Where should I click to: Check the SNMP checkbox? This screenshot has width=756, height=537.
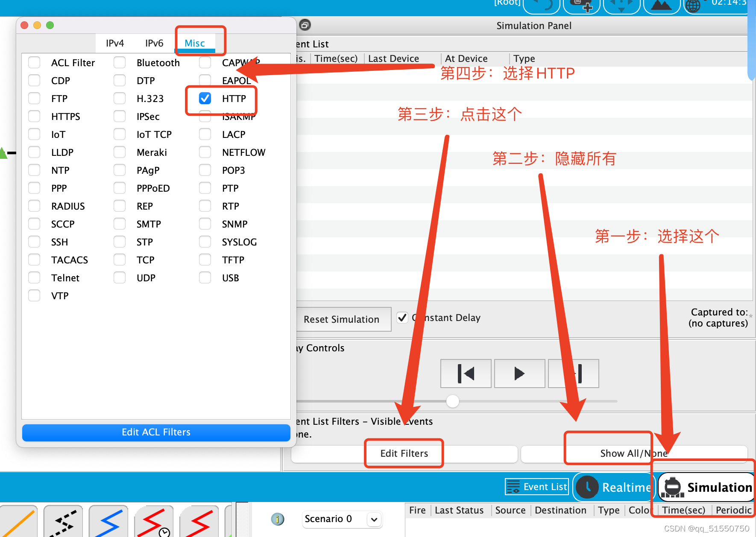click(205, 224)
